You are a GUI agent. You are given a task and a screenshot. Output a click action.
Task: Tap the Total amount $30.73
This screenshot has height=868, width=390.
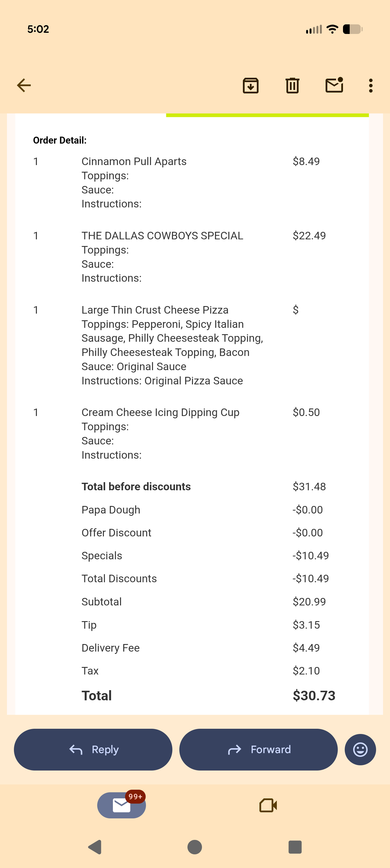pos(314,695)
